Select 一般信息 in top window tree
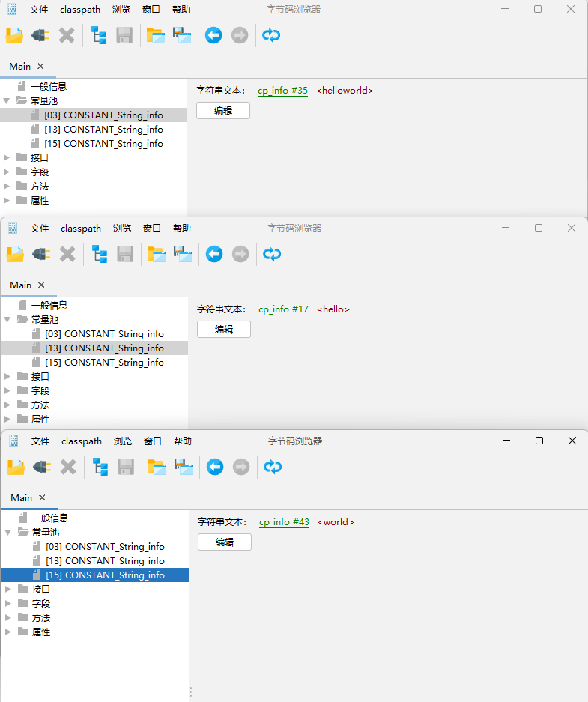 click(x=49, y=86)
